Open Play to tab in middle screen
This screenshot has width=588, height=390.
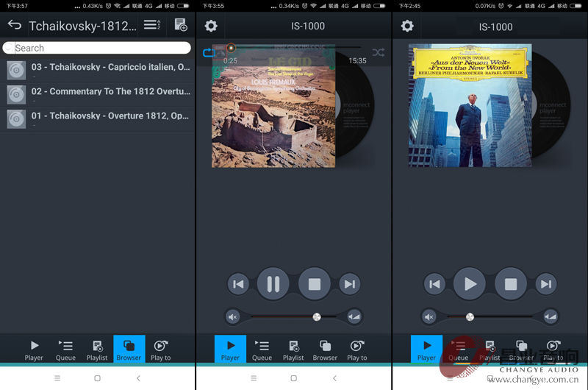coord(357,350)
